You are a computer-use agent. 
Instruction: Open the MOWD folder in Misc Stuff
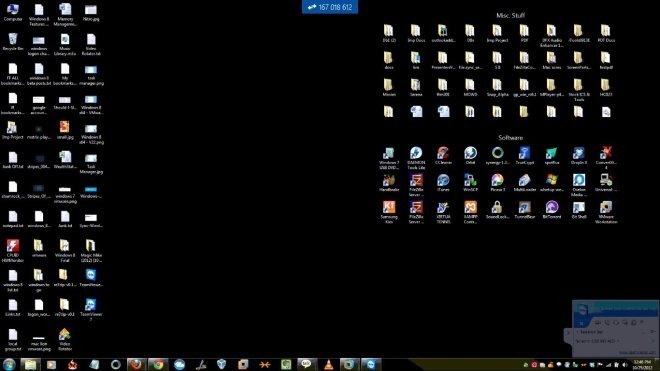(470, 88)
